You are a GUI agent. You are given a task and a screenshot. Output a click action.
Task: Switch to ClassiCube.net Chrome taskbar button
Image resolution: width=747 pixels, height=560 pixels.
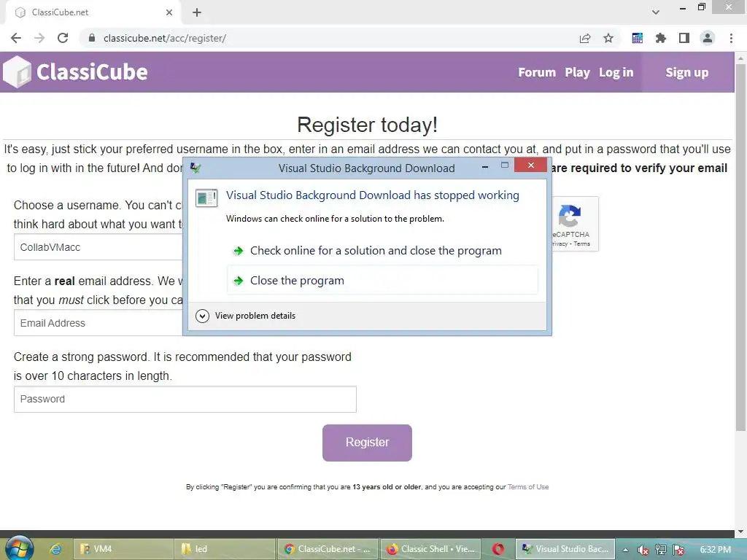328,549
